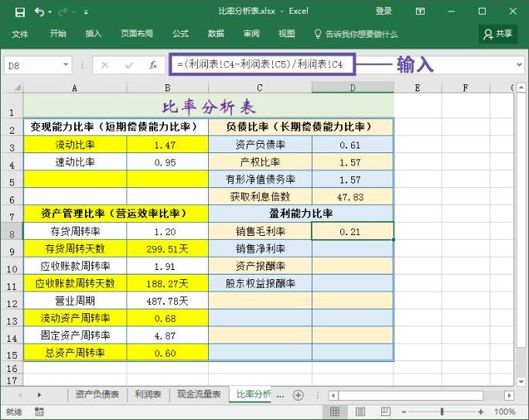Switch to the 插入 ribbon tab
Viewport: 529px width, 420px height.
coord(94,33)
